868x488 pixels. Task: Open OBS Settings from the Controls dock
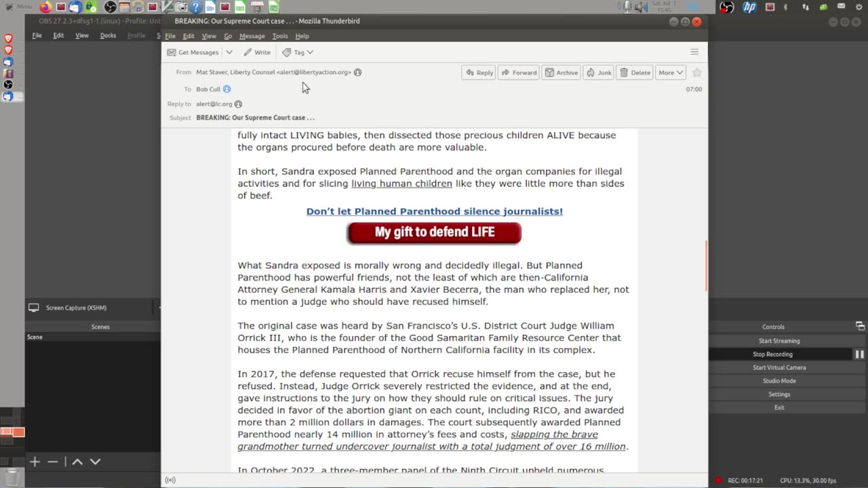[779, 394]
